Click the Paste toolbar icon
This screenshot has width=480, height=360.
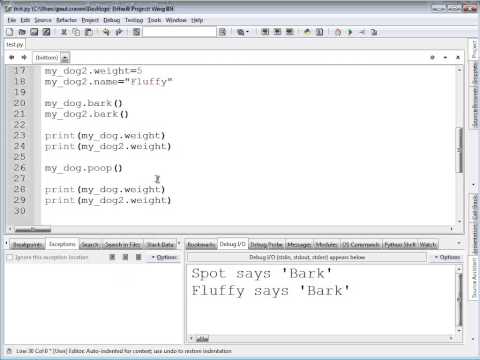[88, 32]
